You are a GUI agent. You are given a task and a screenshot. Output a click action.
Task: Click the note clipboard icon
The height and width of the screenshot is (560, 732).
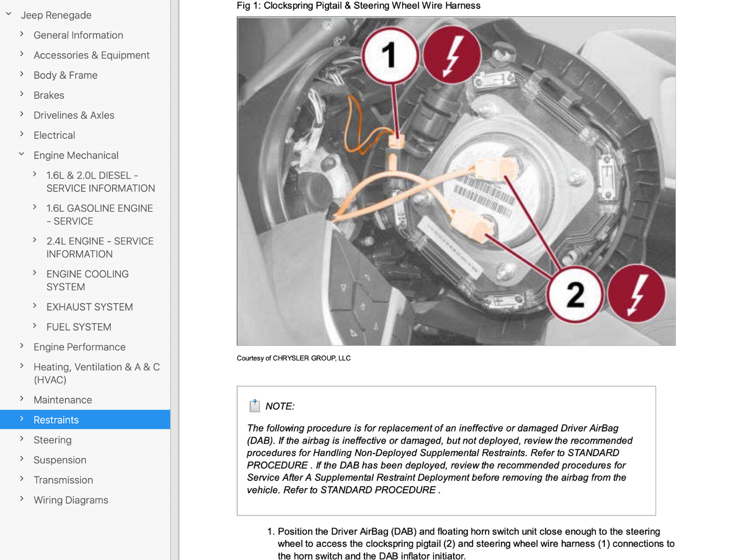pos(255,405)
